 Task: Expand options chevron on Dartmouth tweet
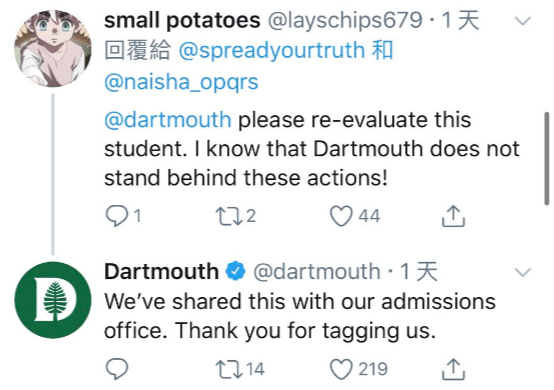(523, 272)
